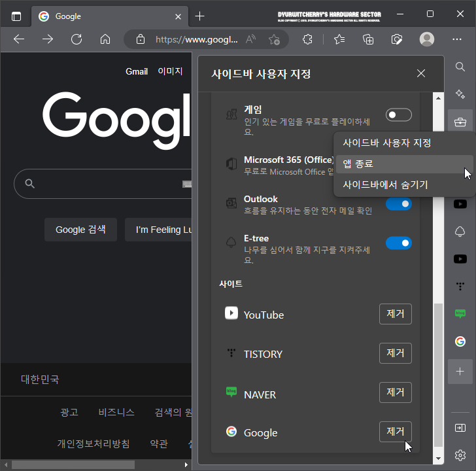Click the address bar URL
The width and height of the screenshot is (476, 471).
tap(196, 39)
